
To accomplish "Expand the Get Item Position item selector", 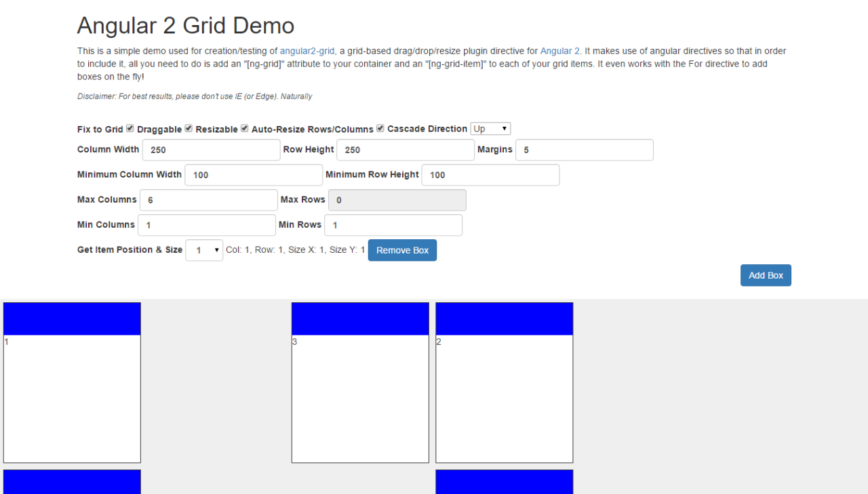I will tap(204, 250).
